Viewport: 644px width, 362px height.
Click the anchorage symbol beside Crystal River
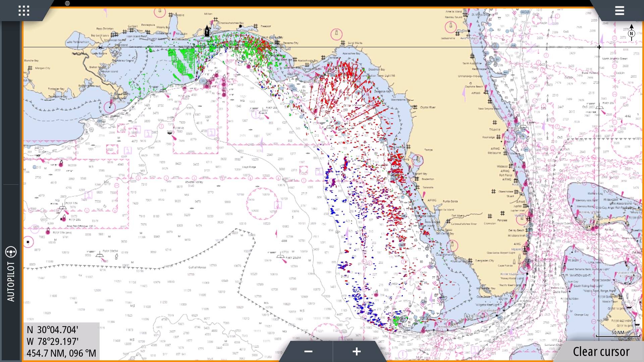[x=415, y=108]
